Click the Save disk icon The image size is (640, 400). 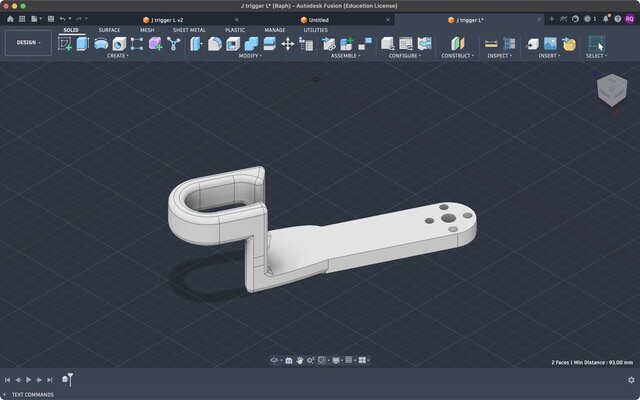pyautogui.click(x=51, y=19)
